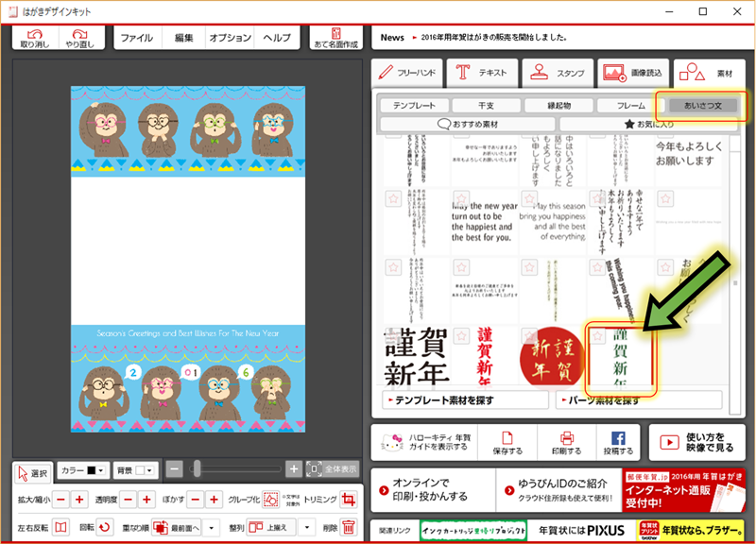Toggle favorite star on green 謹賀新年 thumbnail
This screenshot has width=756, height=544.
(597, 334)
